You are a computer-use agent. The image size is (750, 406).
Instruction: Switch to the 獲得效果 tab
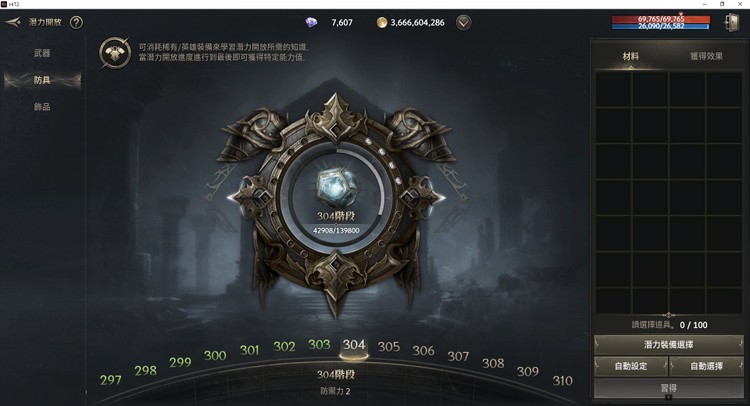[706, 56]
